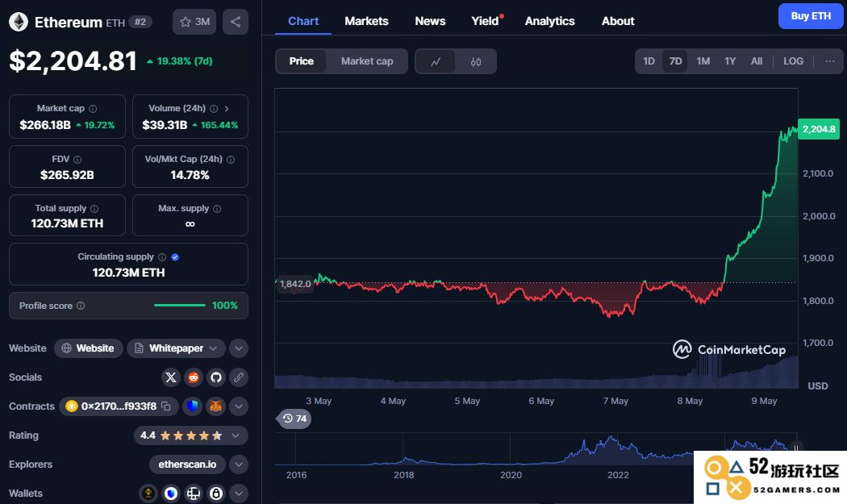The width and height of the screenshot is (847, 504).
Task: Copy the contract address 0x2170...f933f8
Action: (x=166, y=406)
